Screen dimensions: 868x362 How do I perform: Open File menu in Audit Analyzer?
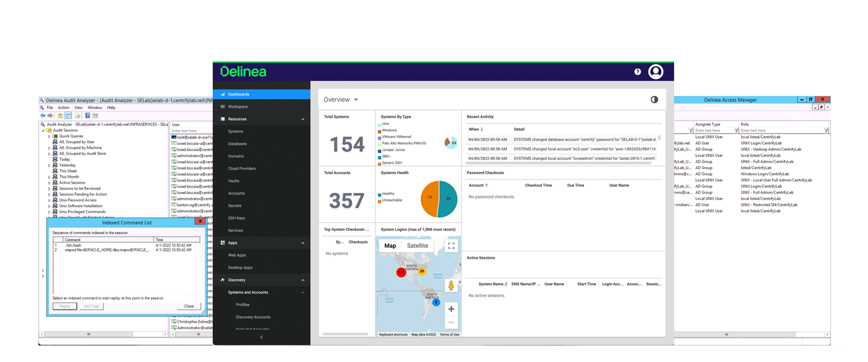click(x=50, y=108)
